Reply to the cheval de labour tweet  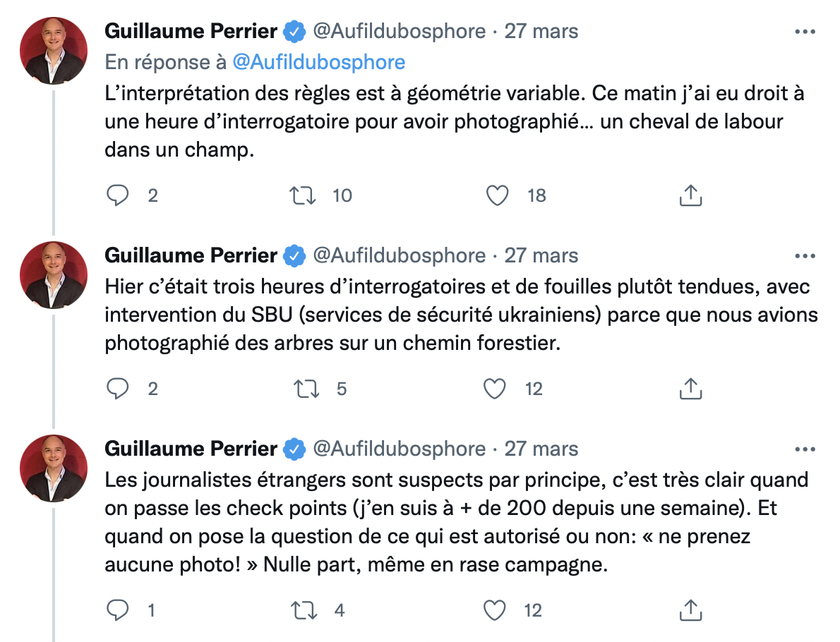tap(117, 195)
